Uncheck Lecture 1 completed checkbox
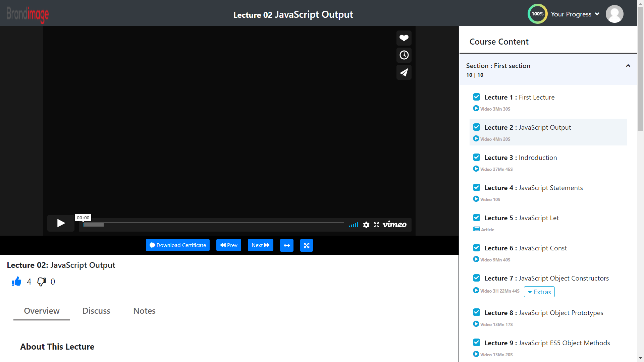 [477, 97]
